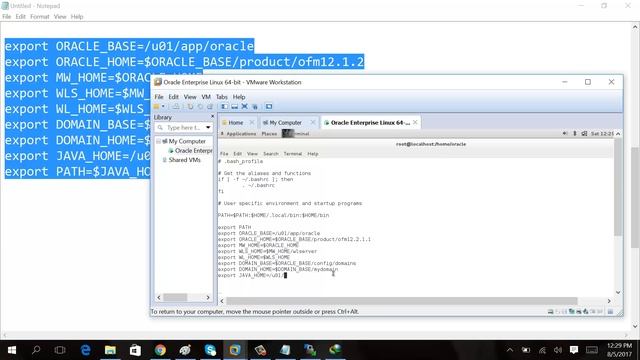640x360 pixels.
Task: Collapse the My Computer tree node
Action: click(158, 141)
